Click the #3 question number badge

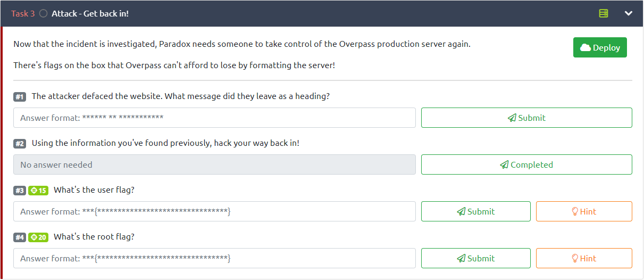pyautogui.click(x=20, y=191)
